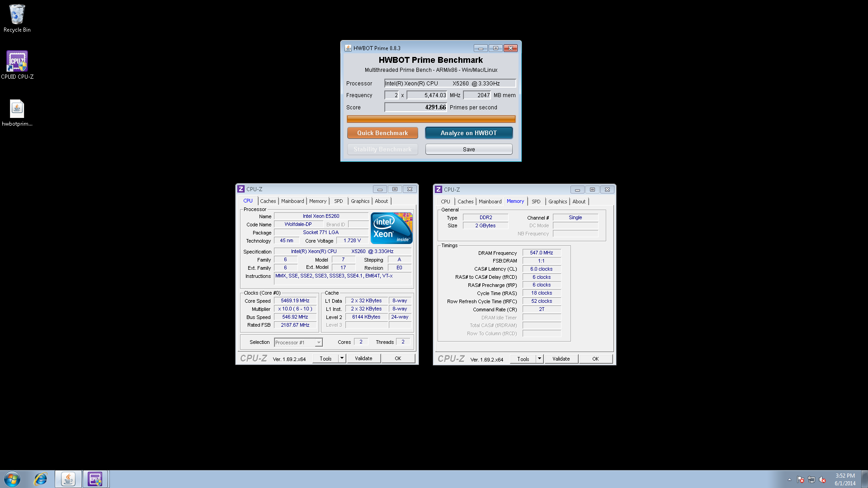Screen dimensions: 868x488
Task: Activate the Java HWBOT Prime taskbar button
Action: pyautogui.click(x=68, y=479)
